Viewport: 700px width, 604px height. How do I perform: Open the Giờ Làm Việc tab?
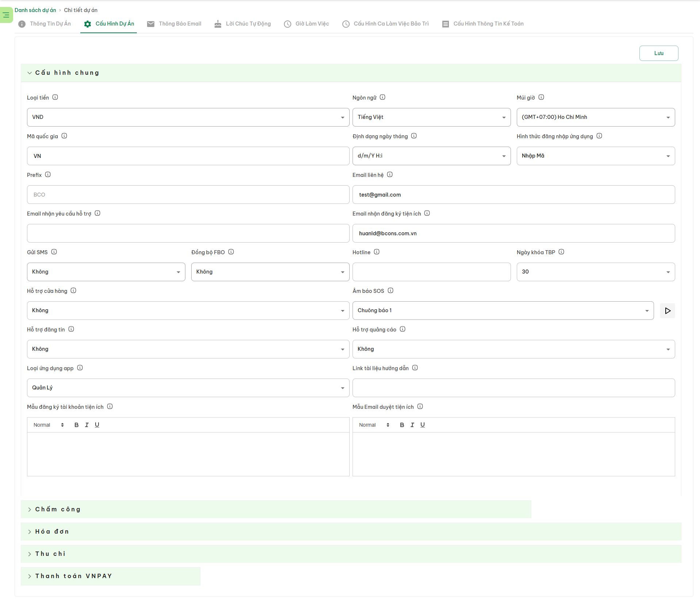tap(307, 24)
